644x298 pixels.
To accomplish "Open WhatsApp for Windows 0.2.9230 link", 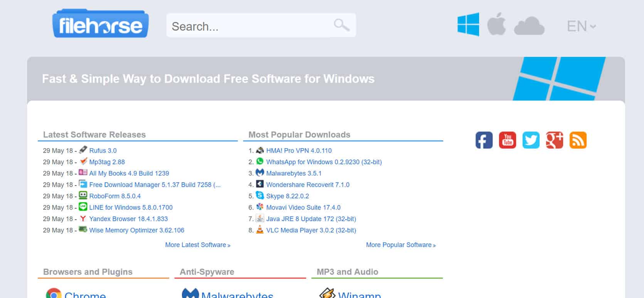I will click(x=324, y=162).
